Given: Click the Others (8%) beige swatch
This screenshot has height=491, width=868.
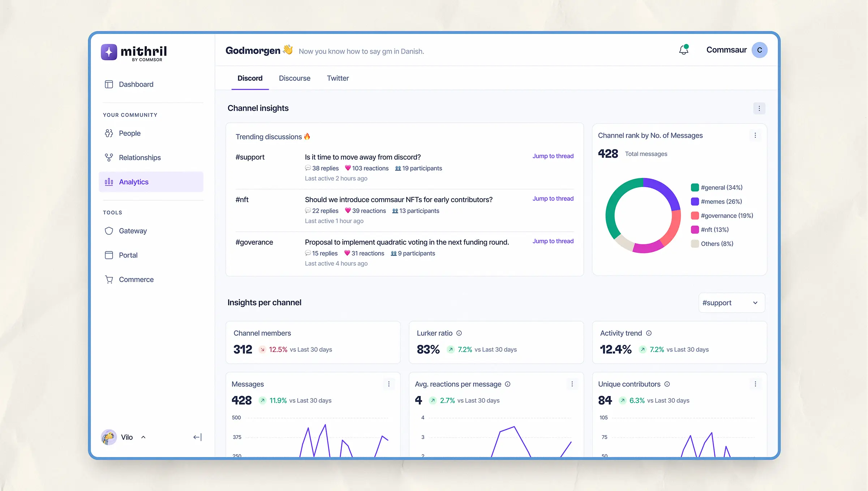Looking at the screenshot, I should click(695, 244).
